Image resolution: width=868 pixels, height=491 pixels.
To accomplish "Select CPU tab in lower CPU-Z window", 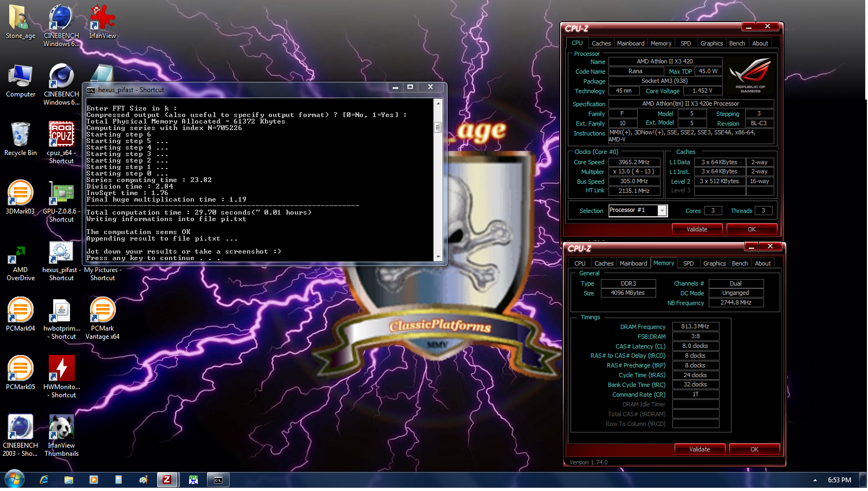I will tap(580, 263).
